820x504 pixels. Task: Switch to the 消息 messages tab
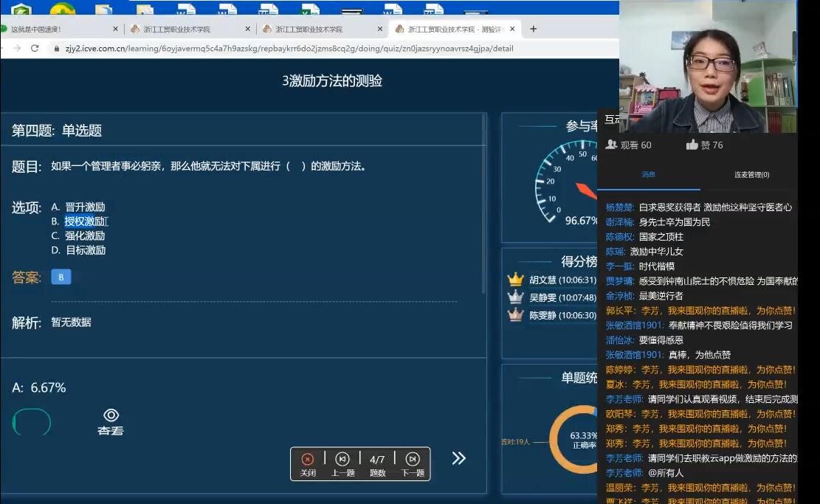point(648,175)
